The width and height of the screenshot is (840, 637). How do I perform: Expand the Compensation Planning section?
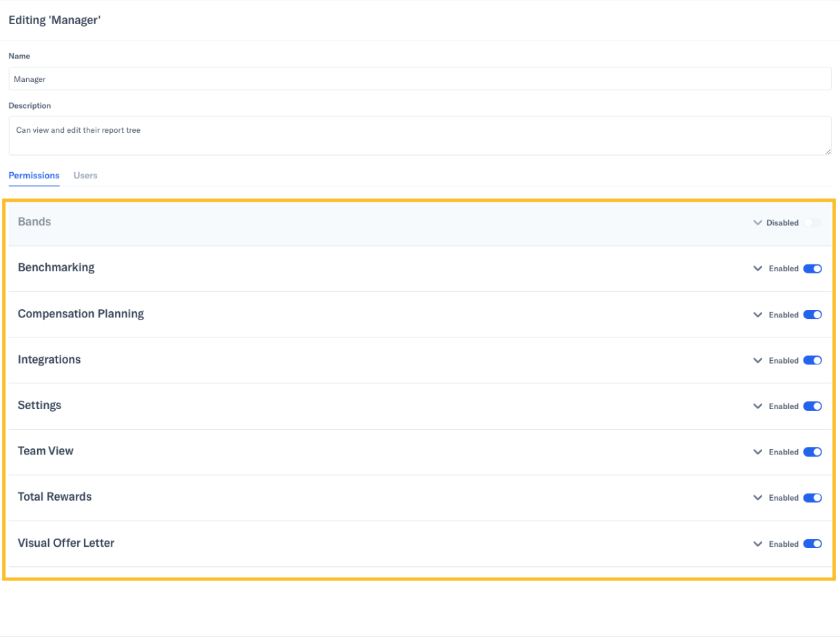pos(757,315)
